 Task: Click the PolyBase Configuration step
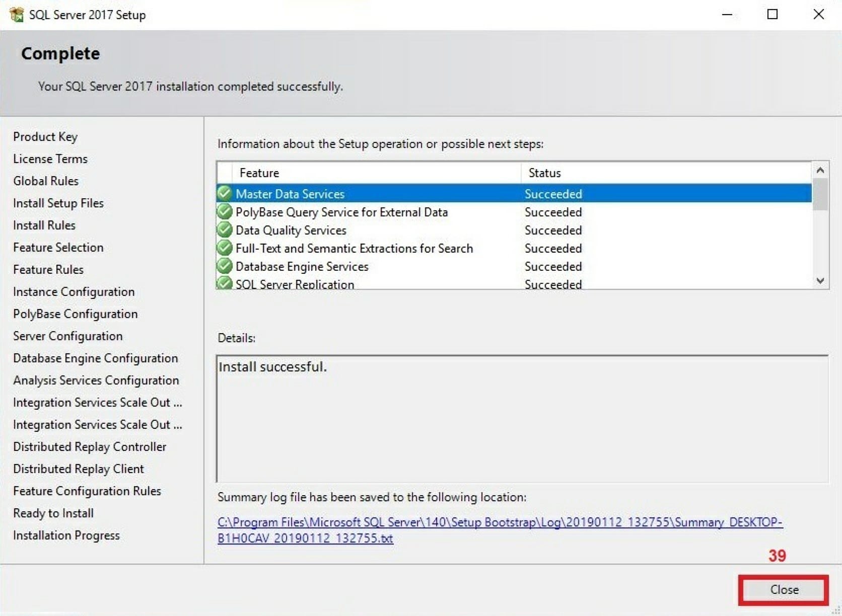[x=76, y=314]
